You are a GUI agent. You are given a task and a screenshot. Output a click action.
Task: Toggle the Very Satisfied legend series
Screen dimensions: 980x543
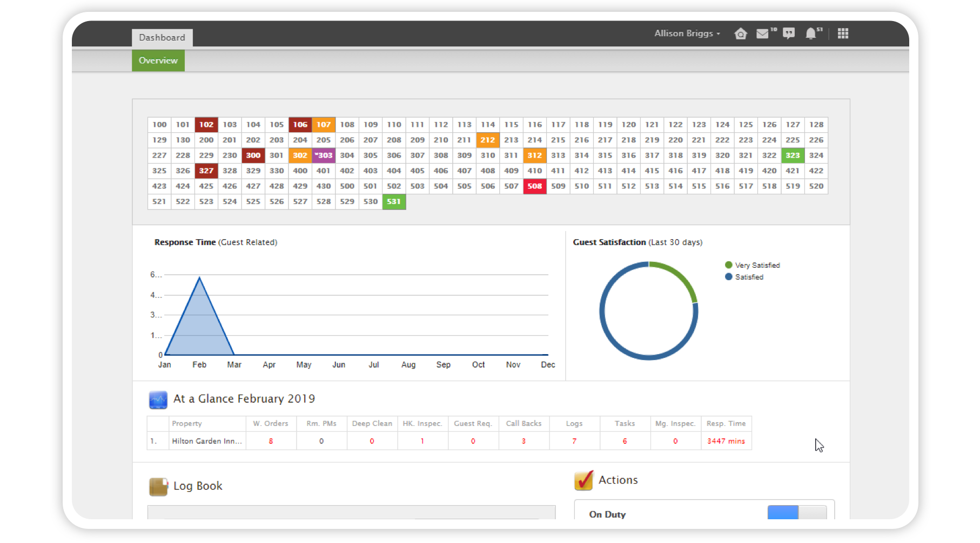[x=757, y=265]
